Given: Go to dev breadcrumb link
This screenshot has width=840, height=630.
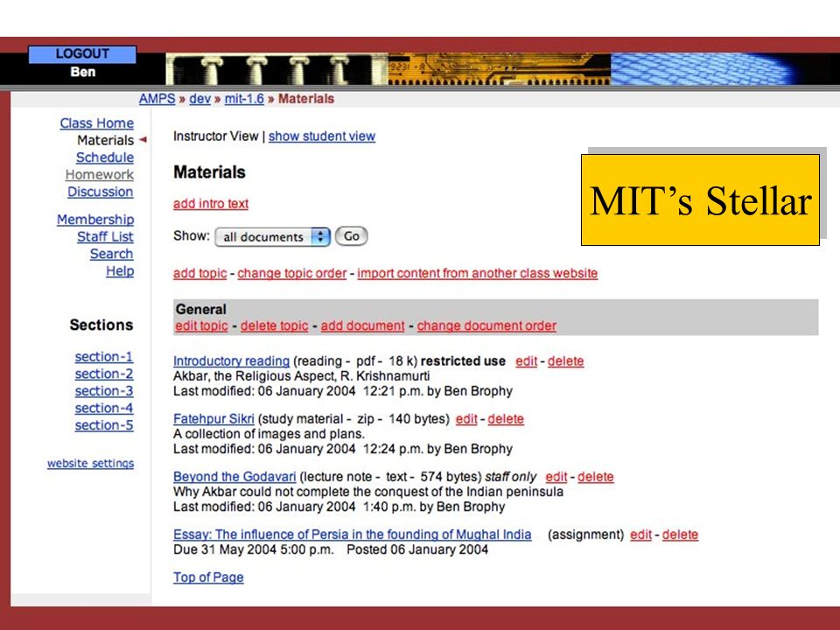Looking at the screenshot, I should pyautogui.click(x=199, y=99).
